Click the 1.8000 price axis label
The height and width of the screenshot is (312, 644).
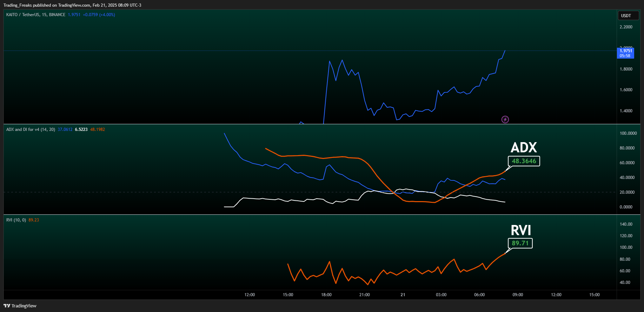pos(626,69)
